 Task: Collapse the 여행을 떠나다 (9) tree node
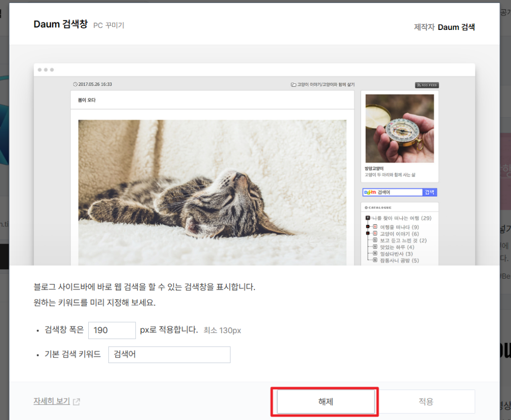(x=368, y=227)
